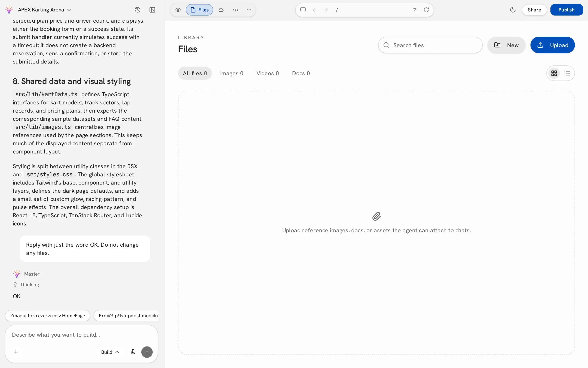Viewport: 588px width, 368px height.
Task: Click the Master agent label
Action: tap(32, 274)
